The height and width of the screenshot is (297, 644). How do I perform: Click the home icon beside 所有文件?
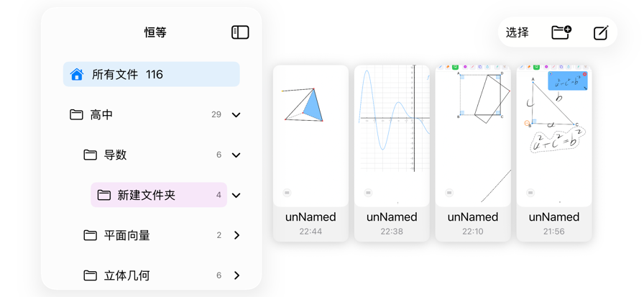pyautogui.click(x=77, y=74)
